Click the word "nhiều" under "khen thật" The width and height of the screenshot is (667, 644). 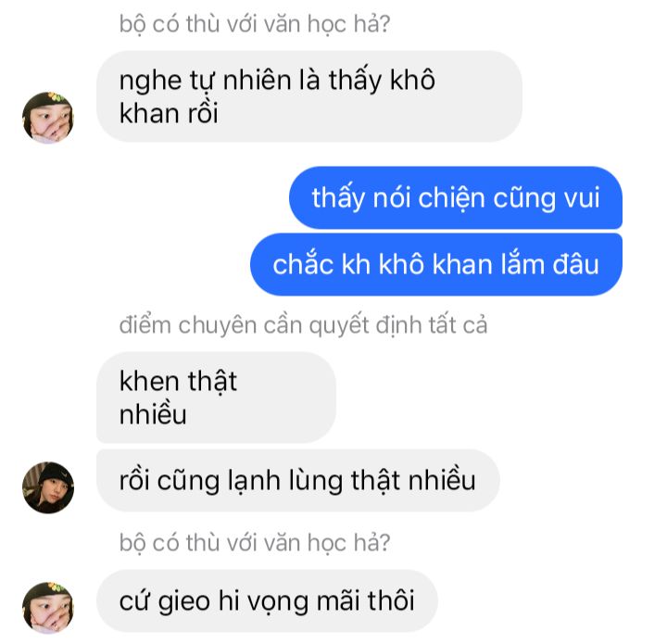[153, 414]
